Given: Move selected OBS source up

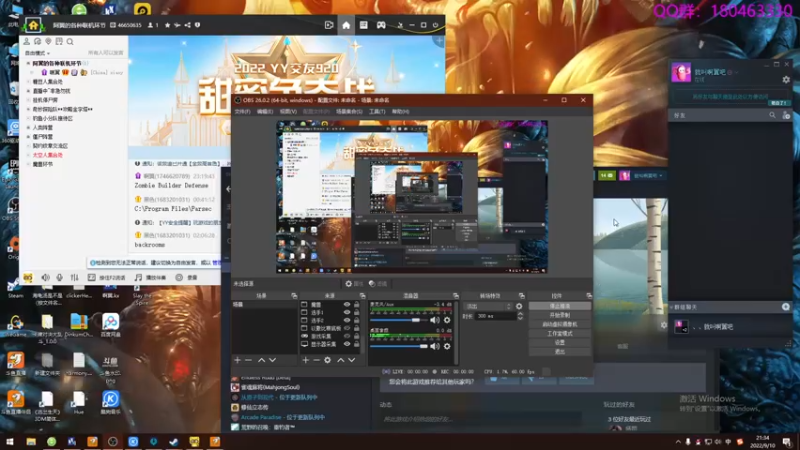Looking at the screenshot, I should tap(340, 360).
